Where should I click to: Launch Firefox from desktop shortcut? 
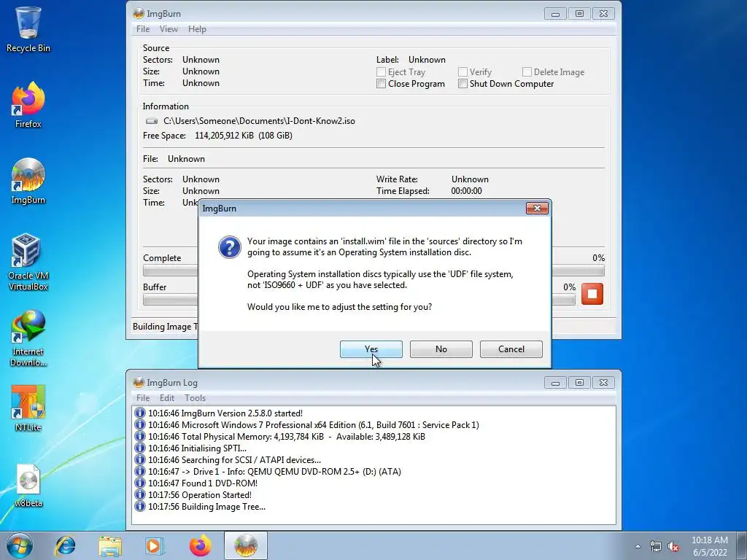[x=28, y=105]
